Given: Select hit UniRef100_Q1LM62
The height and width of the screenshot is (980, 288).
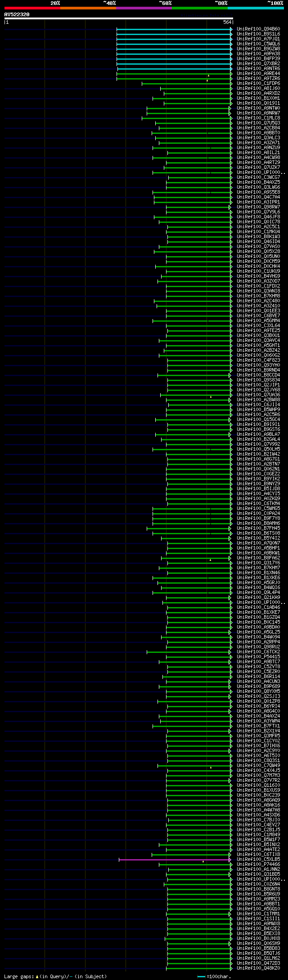Looking at the screenshot, I should coord(258,958).
